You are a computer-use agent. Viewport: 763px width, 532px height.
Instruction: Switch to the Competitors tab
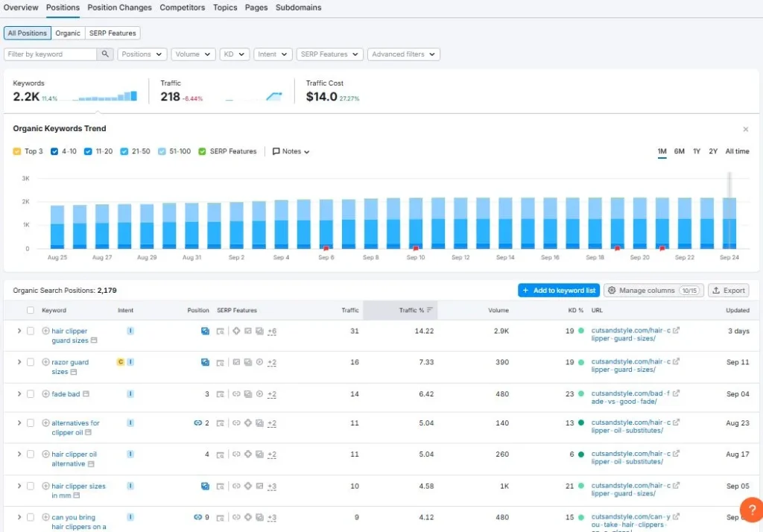(182, 7)
